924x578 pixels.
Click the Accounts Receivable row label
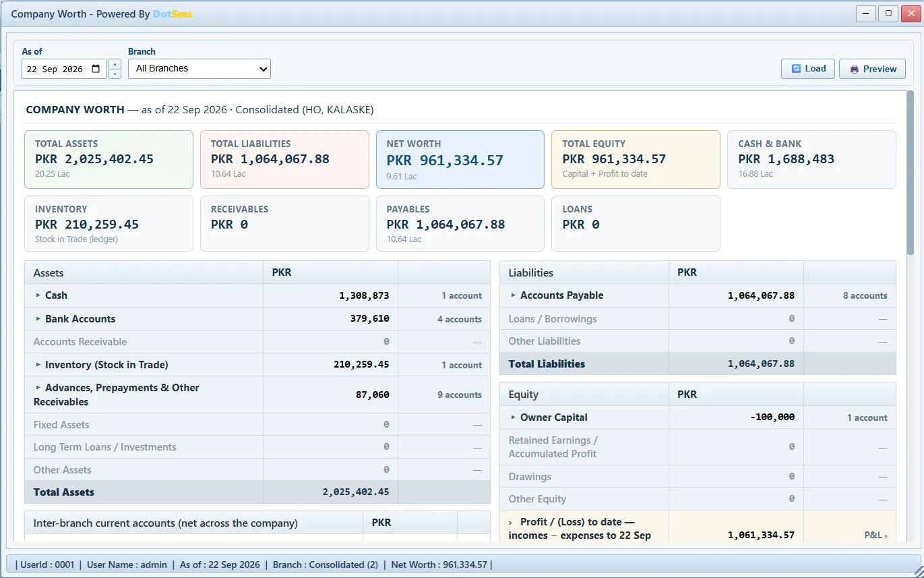(80, 342)
